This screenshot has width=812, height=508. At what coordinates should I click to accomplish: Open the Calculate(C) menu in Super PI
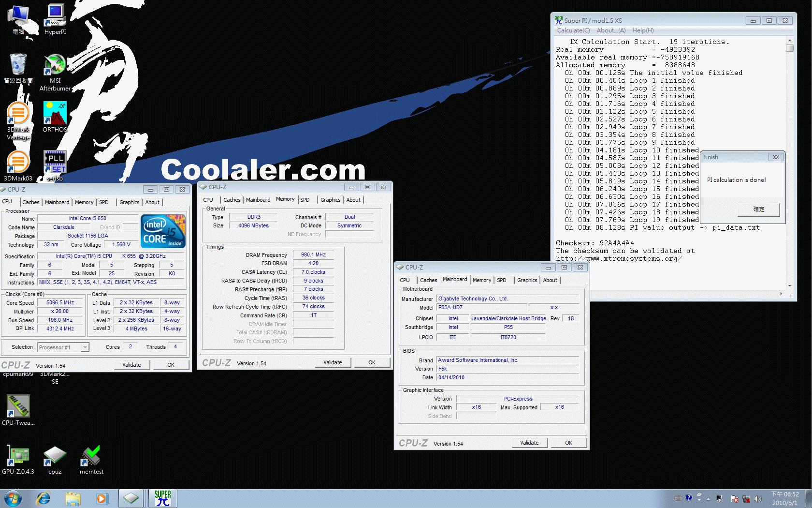pos(573,30)
